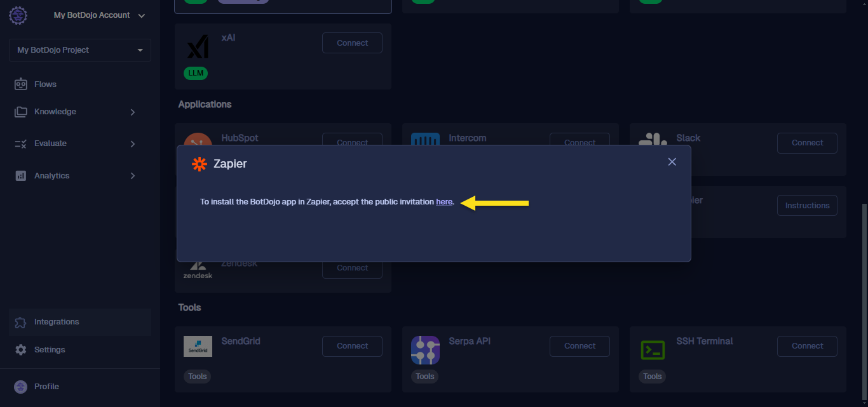
Task: Open the My BotDojo Project dropdown
Action: (80, 50)
